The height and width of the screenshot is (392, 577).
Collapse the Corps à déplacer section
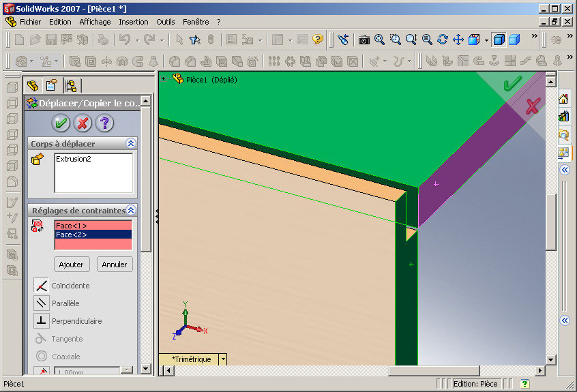[131, 143]
